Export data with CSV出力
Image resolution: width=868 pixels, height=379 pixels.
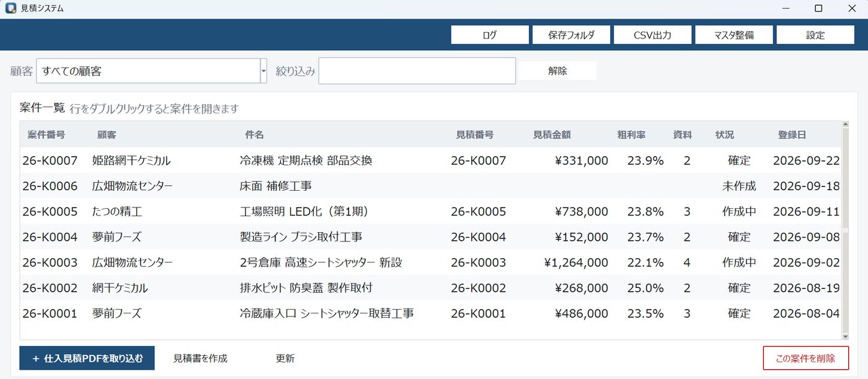pyautogui.click(x=652, y=35)
